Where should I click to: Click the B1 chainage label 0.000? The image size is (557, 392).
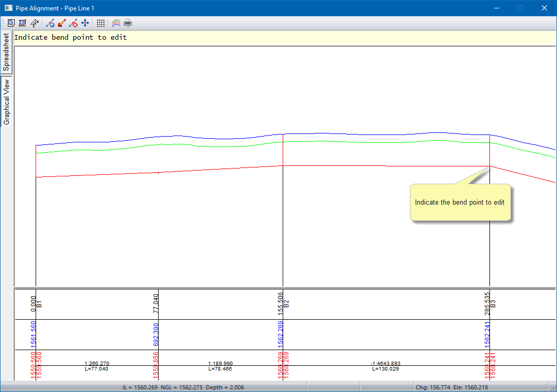tap(34, 304)
